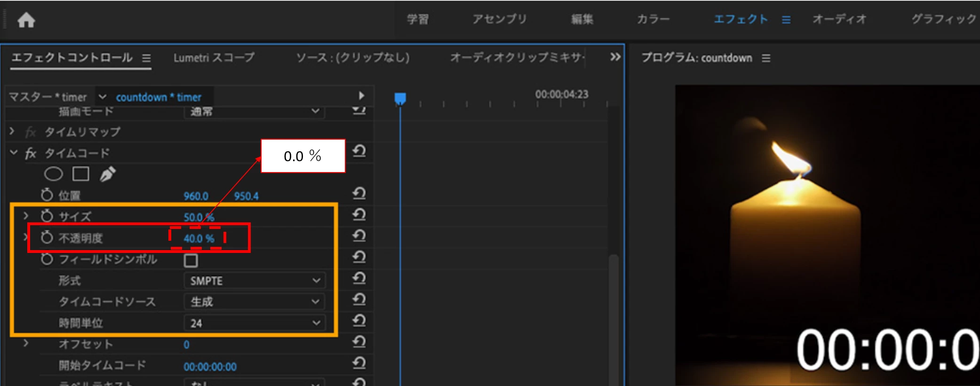Switch to the オーディオ workspace
This screenshot has width=980, height=386.
(x=839, y=19)
